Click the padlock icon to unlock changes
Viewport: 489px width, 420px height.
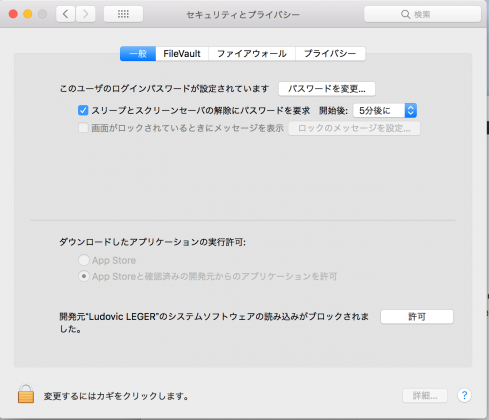pos(26,394)
